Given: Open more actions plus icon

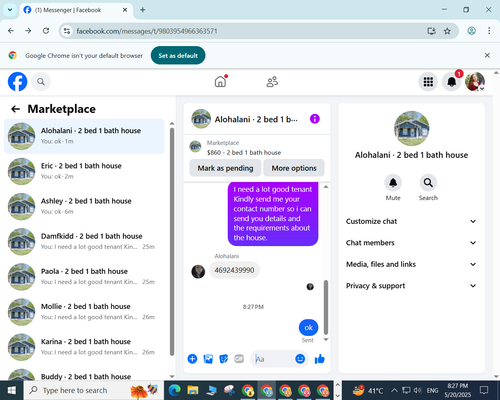Looking at the screenshot, I should click(192, 359).
